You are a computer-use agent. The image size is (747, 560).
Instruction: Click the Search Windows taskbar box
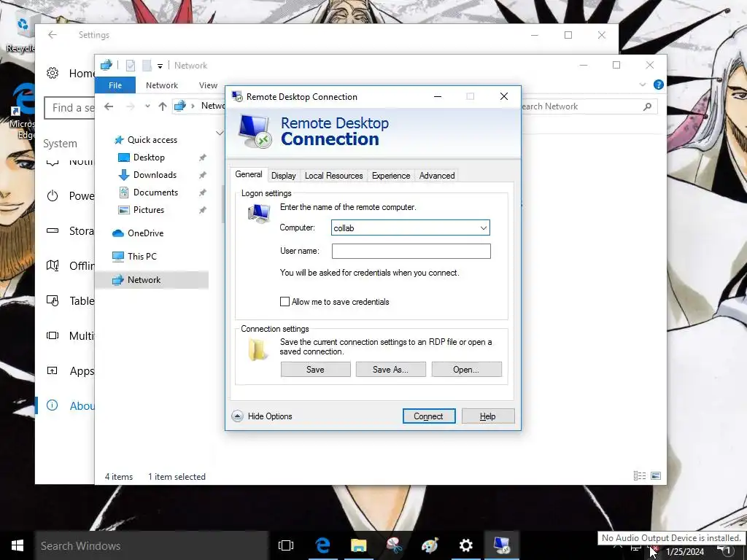pos(152,545)
